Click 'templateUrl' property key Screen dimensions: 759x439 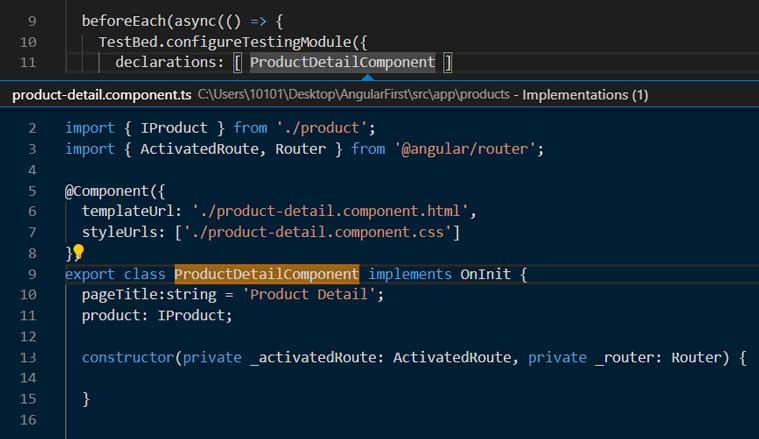coord(128,211)
